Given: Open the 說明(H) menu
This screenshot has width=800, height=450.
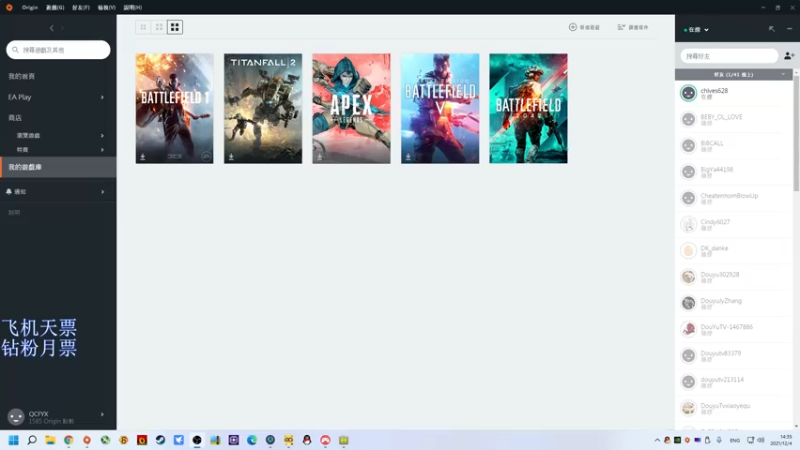Looking at the screenshot, I should [133, 8].
